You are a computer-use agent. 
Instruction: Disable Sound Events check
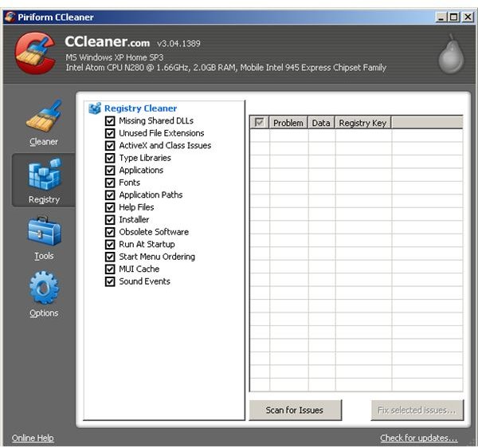coord(110,281)
